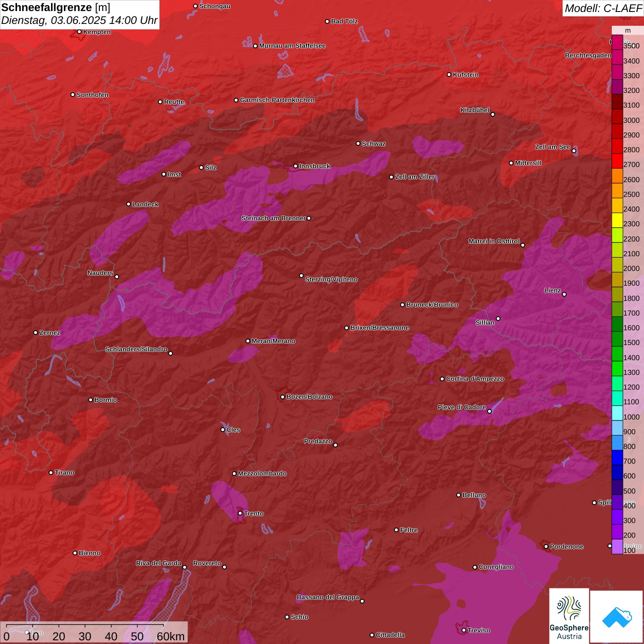
Task: Click the Matrei in Osttirol label
Action: [494, 241]
